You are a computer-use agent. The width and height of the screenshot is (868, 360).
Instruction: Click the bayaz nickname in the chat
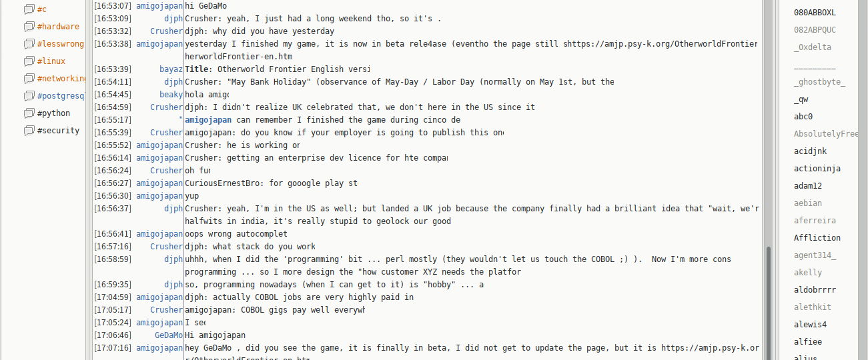[171, 69]
